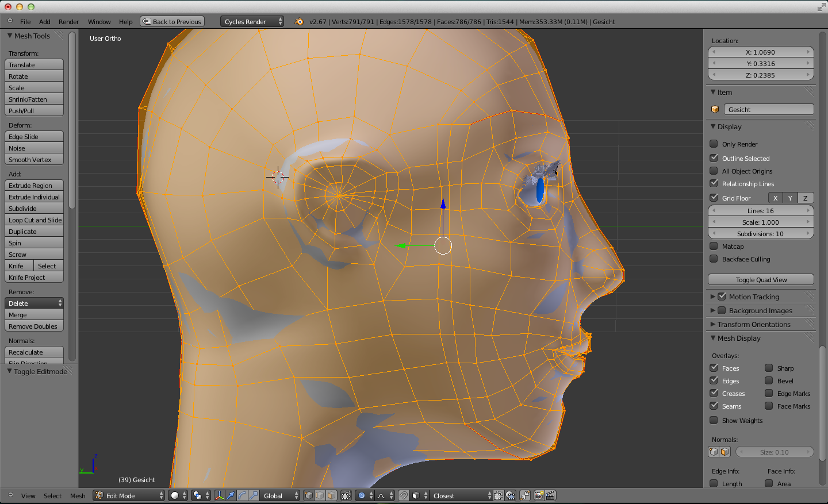Click the Toggle Quad View button
Screen dimensions: 828x504
click(761, 280)
